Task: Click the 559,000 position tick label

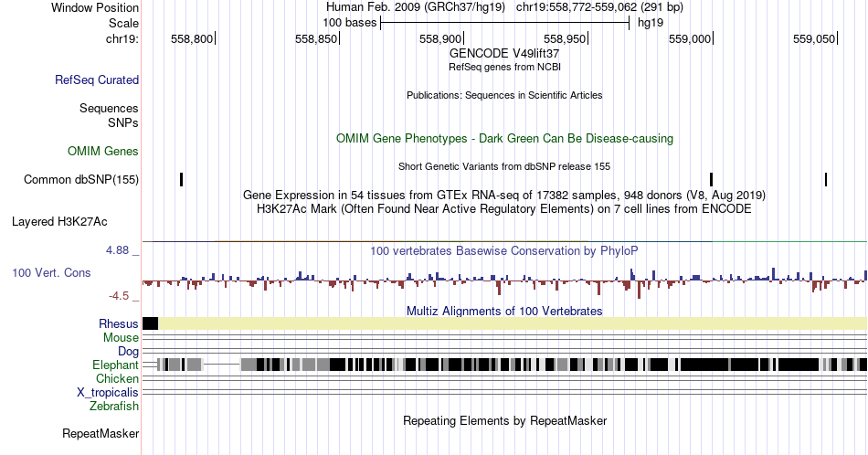Action: [x=689, y=38]
